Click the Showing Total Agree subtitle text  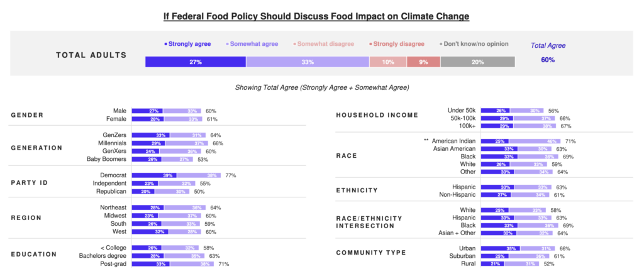click(x=321, y=87)
